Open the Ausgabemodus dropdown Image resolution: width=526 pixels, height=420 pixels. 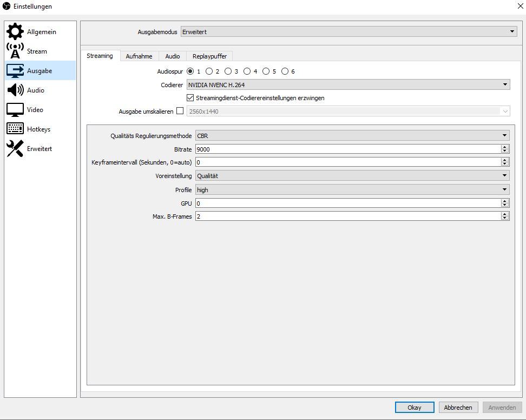click(x=349, y=31)
